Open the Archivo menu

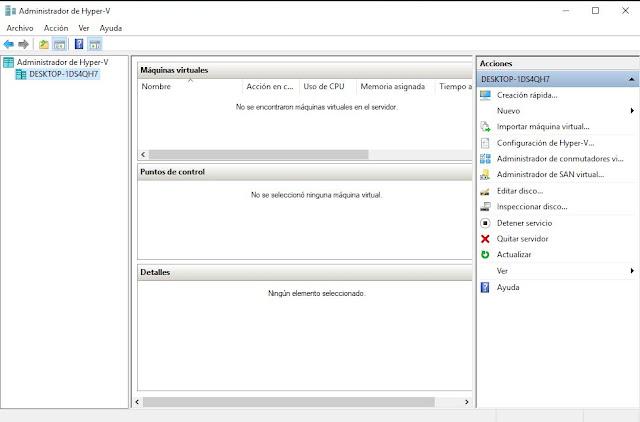20,28
